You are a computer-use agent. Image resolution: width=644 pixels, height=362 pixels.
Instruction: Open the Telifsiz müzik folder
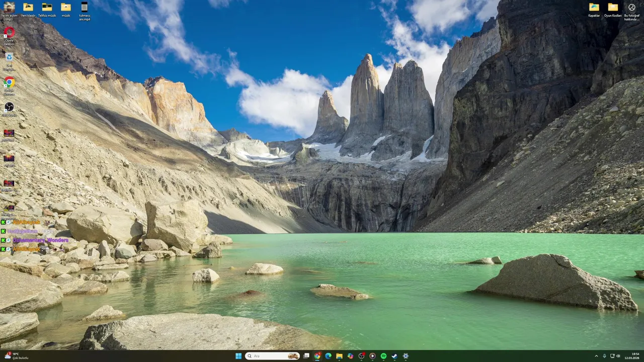tap(47, 10)
